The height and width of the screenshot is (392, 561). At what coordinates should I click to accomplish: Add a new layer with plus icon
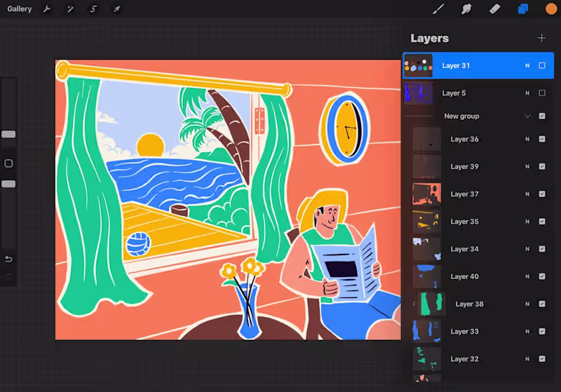541,38
